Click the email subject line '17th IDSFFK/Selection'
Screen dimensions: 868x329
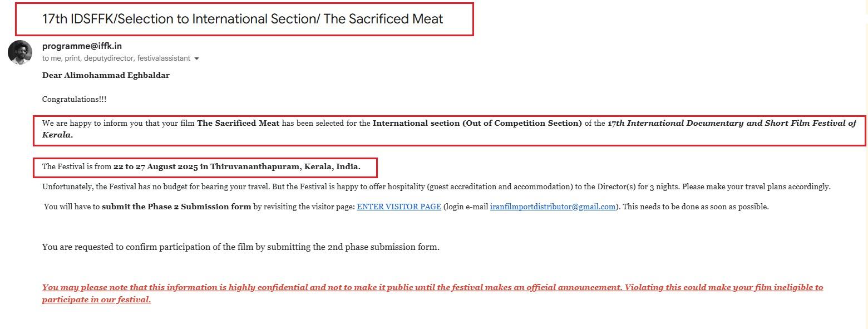tap(243, 19)
